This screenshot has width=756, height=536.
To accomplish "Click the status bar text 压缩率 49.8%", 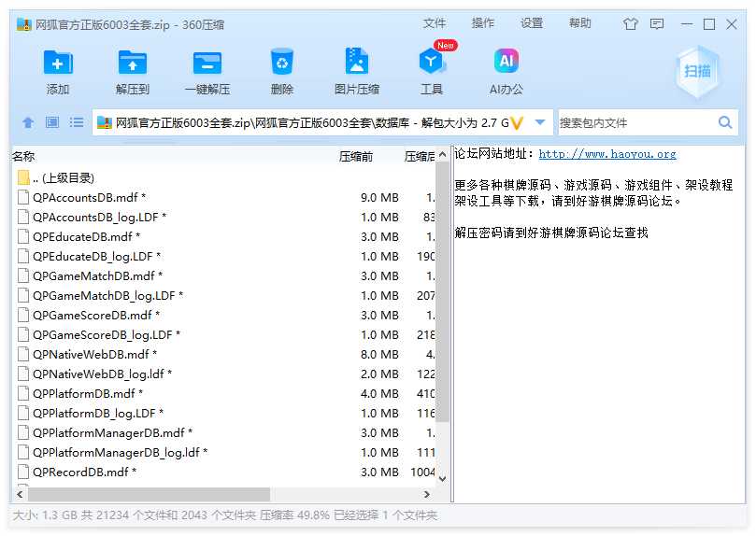I will coord(294,515).
